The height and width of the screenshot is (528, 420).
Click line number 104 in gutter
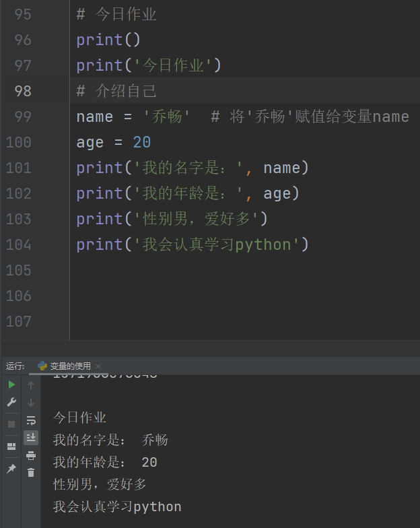click(19, 244)
